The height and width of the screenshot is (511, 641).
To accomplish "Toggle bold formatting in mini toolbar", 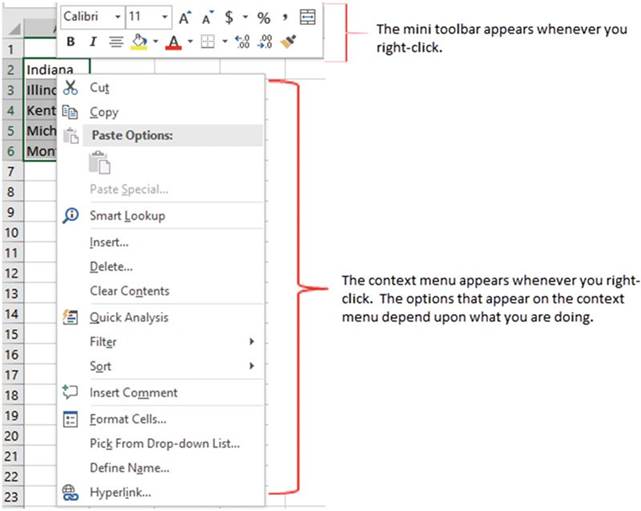I will tap(71, 42).
